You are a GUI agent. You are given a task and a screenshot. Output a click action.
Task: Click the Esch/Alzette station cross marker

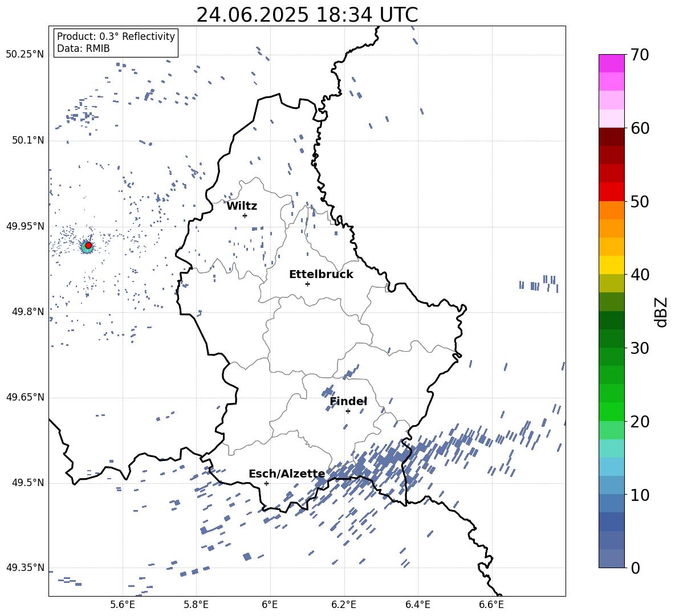[266, 483]
